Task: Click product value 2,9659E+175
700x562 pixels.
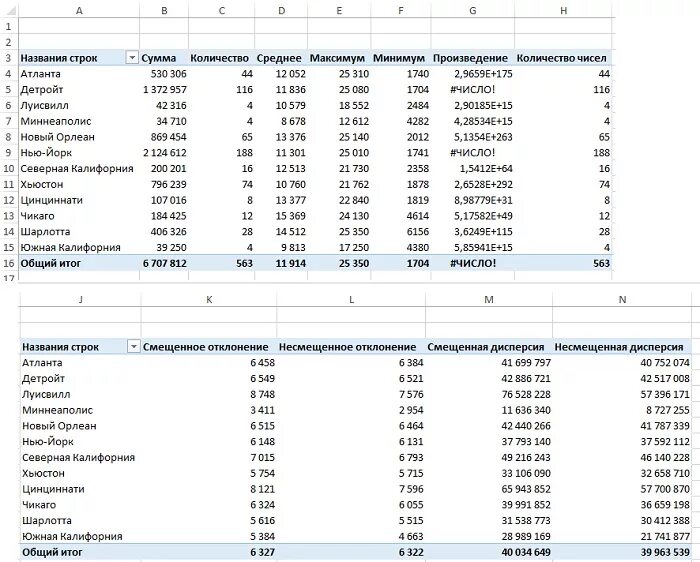Action: [x=483, y=74]
